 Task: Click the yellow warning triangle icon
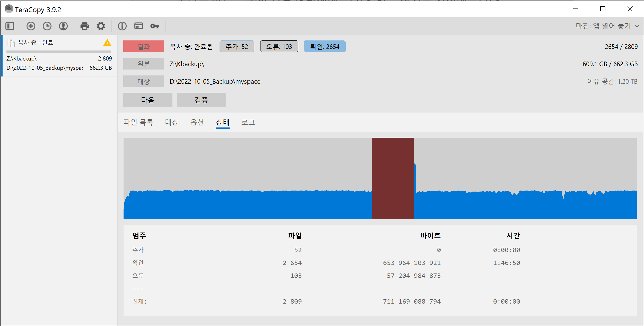pyautogui.click(x=107, y=43)
